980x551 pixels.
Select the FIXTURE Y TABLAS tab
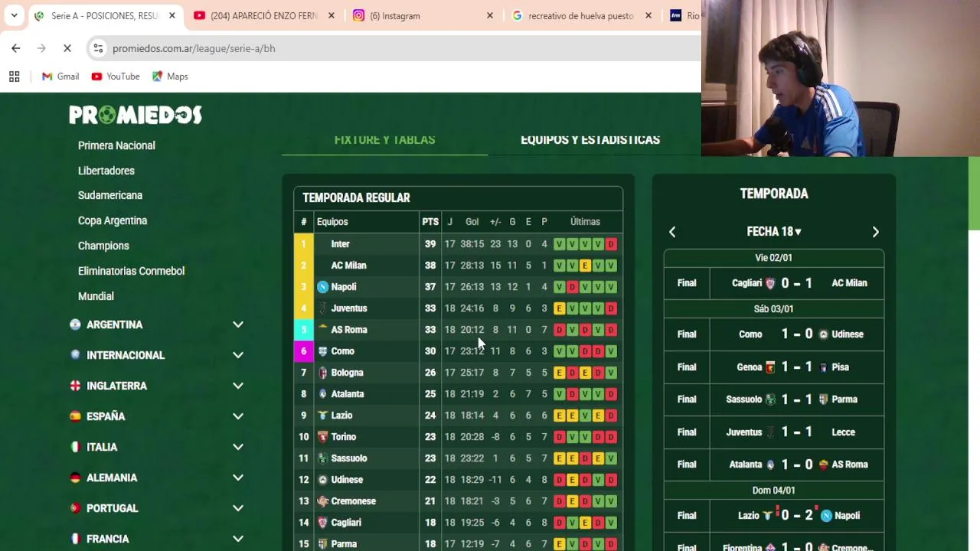pyautogui.click(x=384, y=140)
